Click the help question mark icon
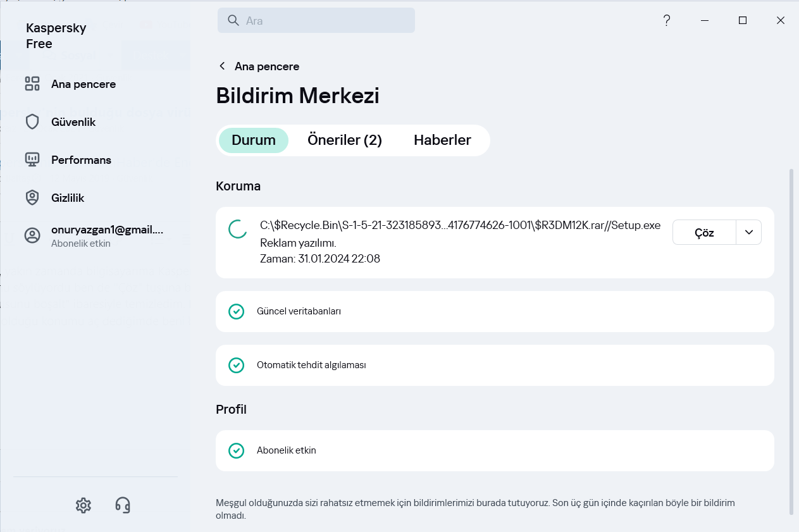Screen dimensions: 799x532 (666, 21)
